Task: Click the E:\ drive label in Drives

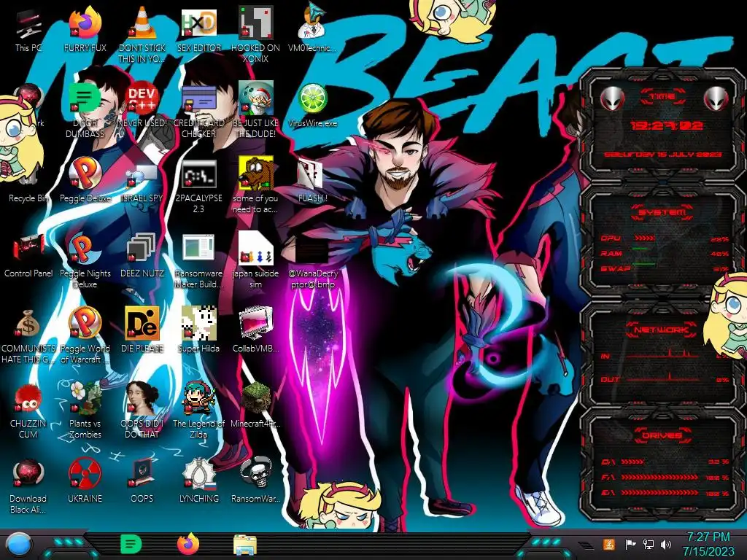Action: [x=608, y=492]
